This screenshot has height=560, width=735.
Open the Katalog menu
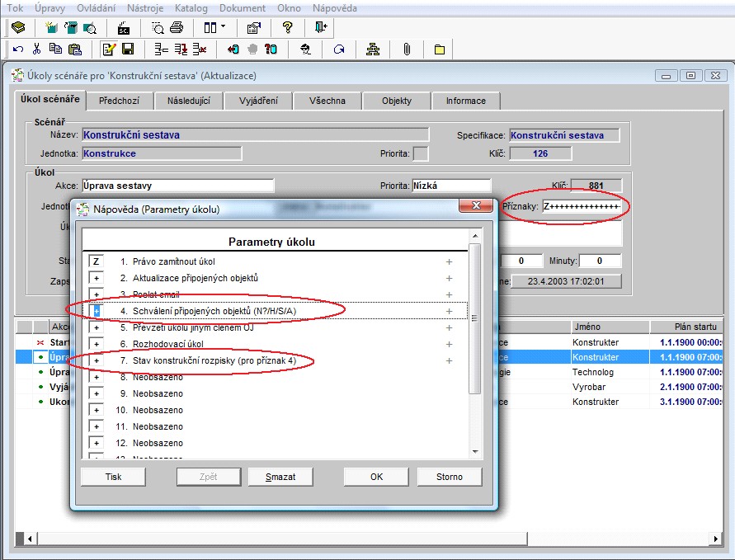pyautogui.click(x=191, y=8)
